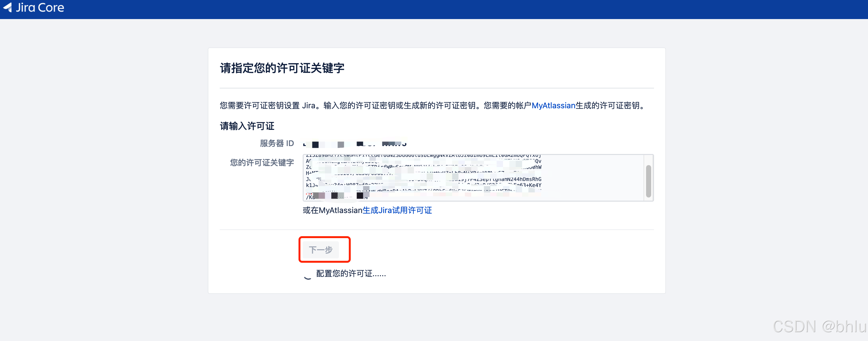Image resolution: width=868 pixels, height=341 pixels.
Task: Click the 下一步 button
Action: pyautogui.click(x=320, y=250)
